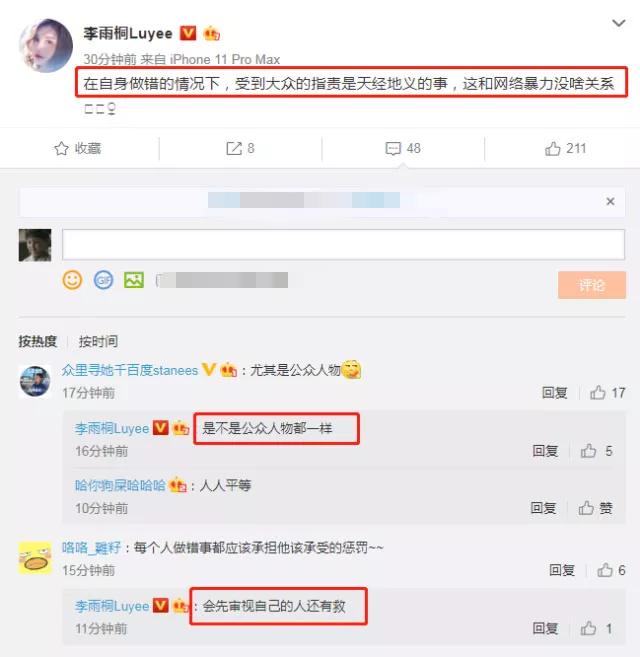The height and width of the screenshot is (657, 640).
Task: Reply to the 人人平等 comment
Action: pyautogui.click(x=543, y=508)
